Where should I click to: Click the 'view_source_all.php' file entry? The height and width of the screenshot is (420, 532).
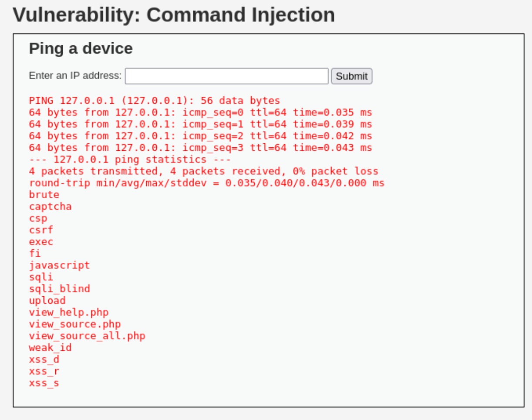coord(87,336)
